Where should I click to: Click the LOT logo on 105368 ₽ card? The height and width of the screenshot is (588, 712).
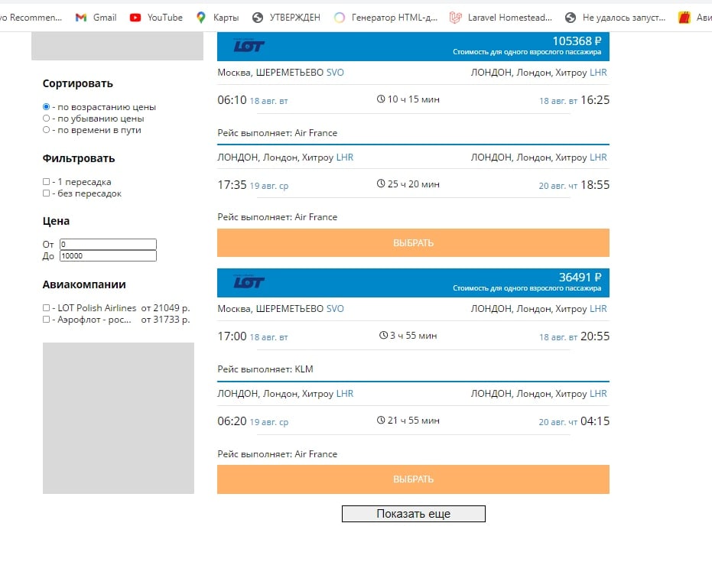coord(249,45)
